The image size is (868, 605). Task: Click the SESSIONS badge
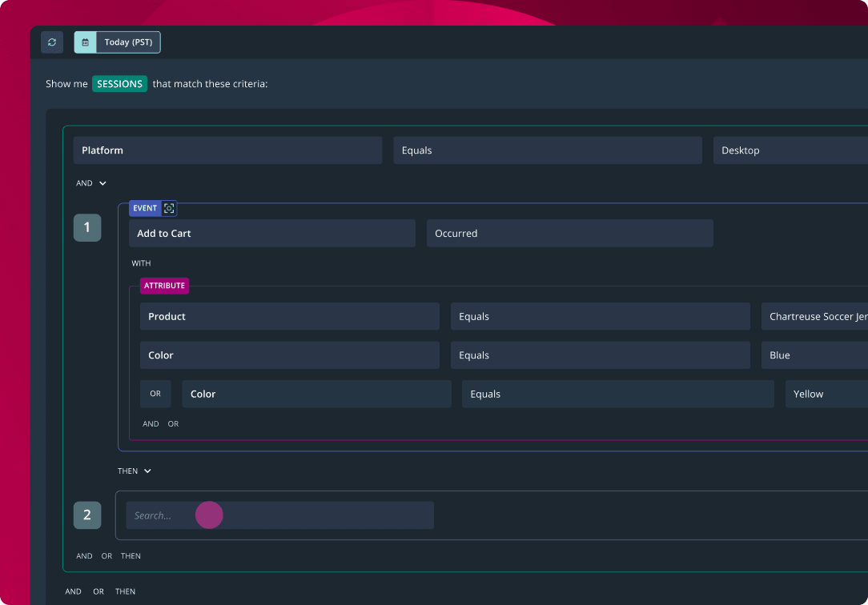point(119,84)
